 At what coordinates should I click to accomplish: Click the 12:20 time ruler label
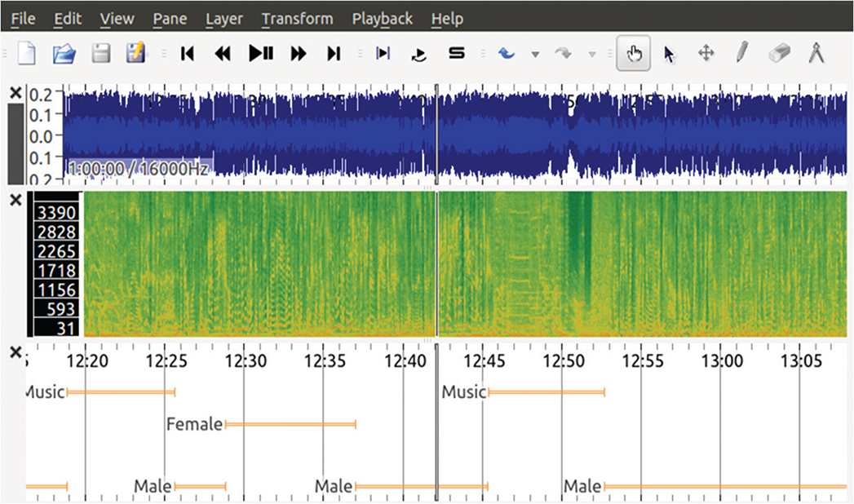coord(87,360)
